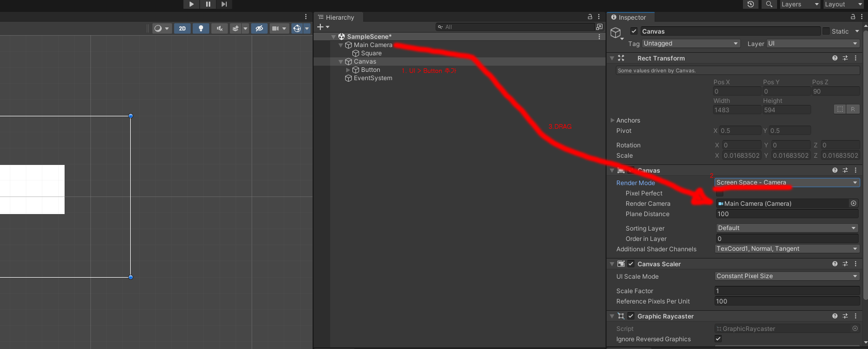Open Canvas component context menu
868x349 pixels.
click(x=856, y=170)
